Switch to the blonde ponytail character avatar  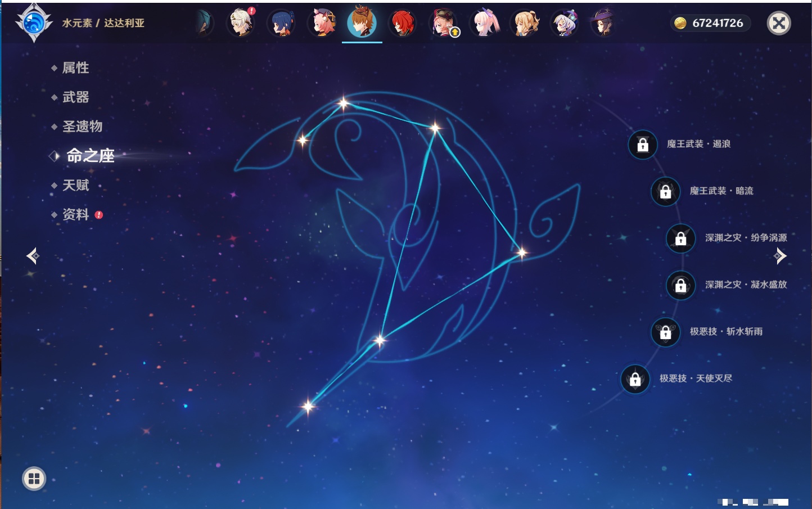point(525,23)
